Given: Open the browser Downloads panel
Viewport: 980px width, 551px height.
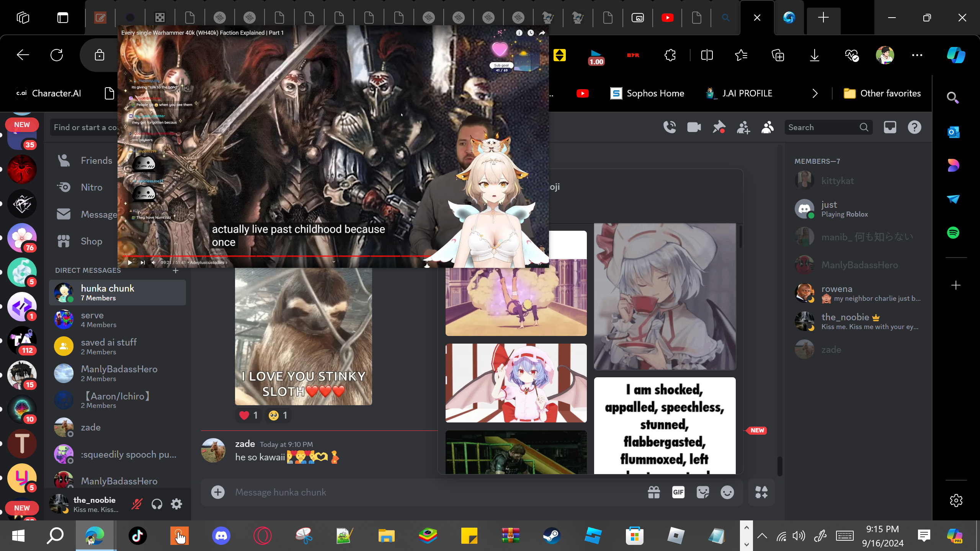Looking at the screenshot, I should click(815, 55).
